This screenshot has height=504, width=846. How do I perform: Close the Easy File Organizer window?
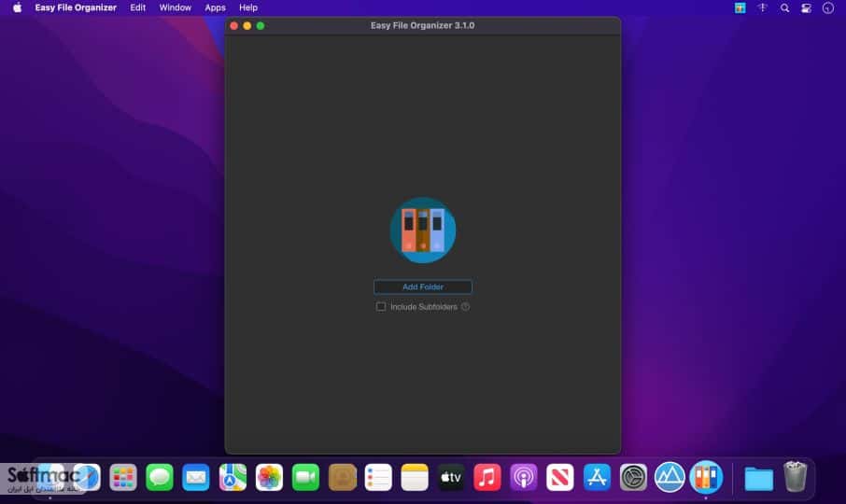click(x=233, y=26)
